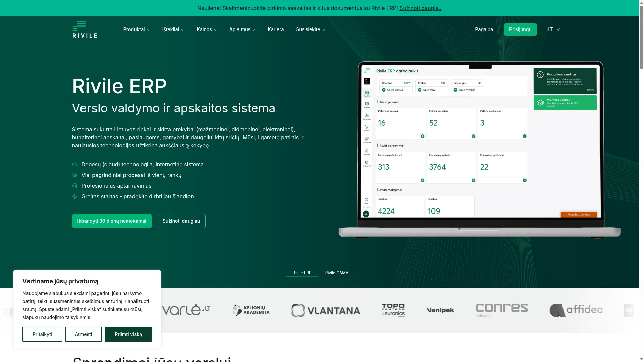
Task: Click the Affidea logo
Action: pos(576,310)
